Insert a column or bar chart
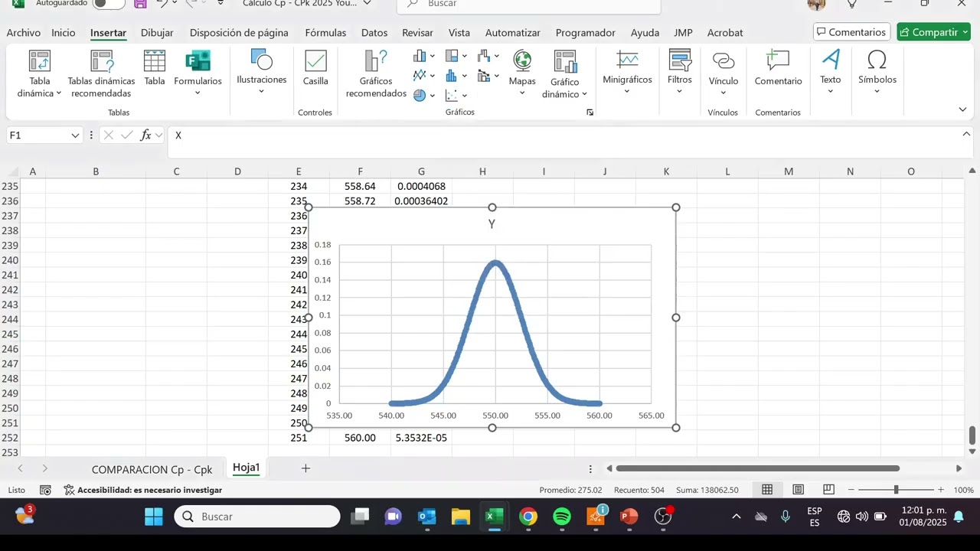980x551 pixels. click(420, 56)
